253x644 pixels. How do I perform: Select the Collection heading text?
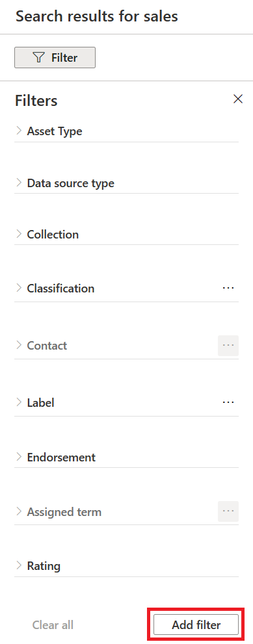pyautogui.click(x=53, y=235)
